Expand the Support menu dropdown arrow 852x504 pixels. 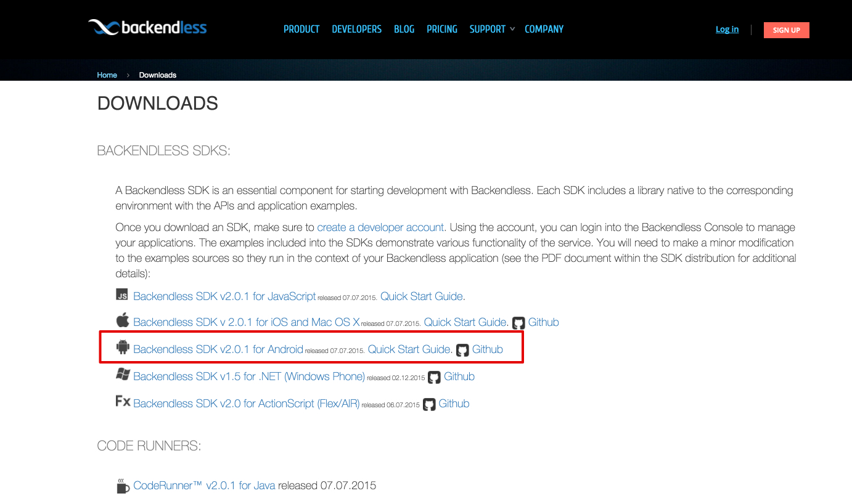tap(512, 29)
